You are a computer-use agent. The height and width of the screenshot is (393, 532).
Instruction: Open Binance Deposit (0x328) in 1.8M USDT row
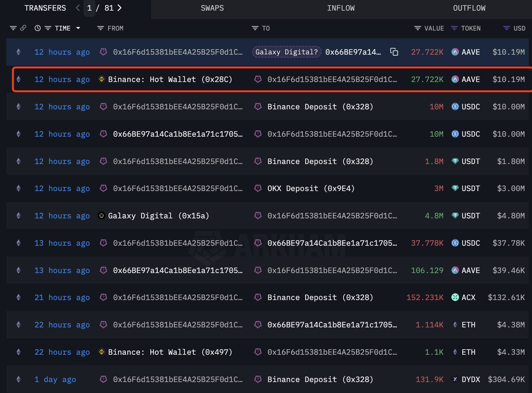tap(320, 161)
